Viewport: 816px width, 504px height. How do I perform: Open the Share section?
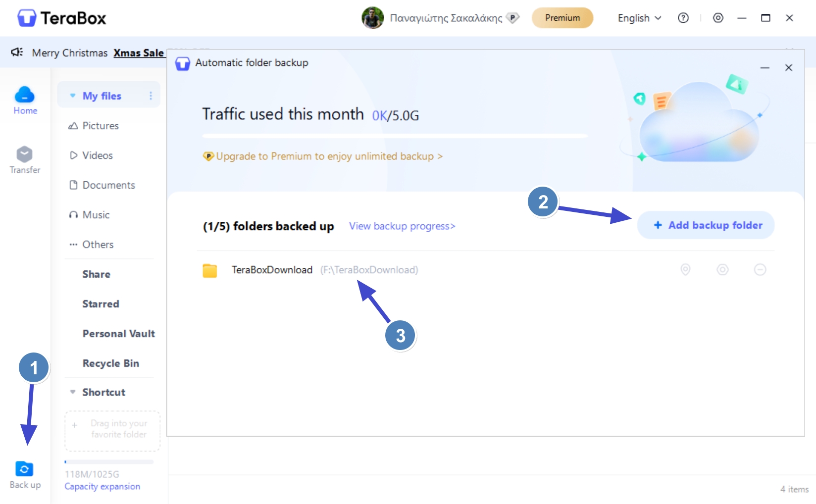click(96, 274)
